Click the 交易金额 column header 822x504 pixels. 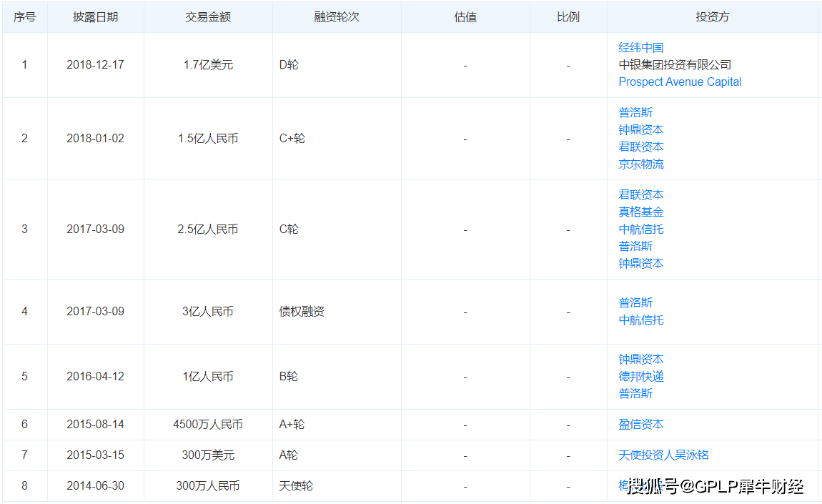208,16
